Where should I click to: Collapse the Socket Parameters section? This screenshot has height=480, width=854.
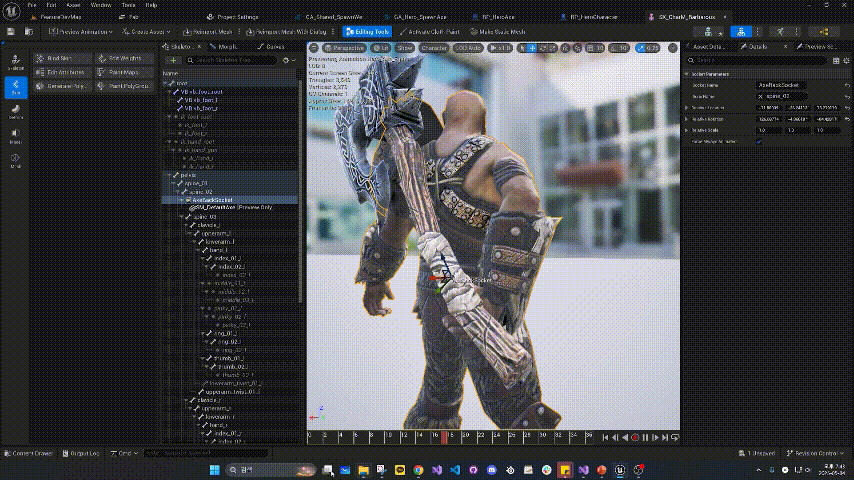(x=687, y=74)
